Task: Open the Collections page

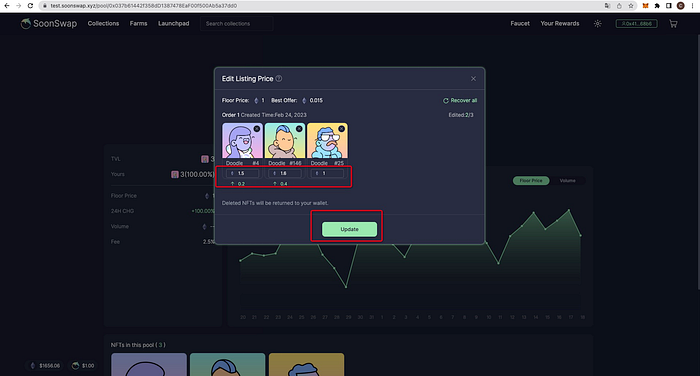Action: pos(103,23)
